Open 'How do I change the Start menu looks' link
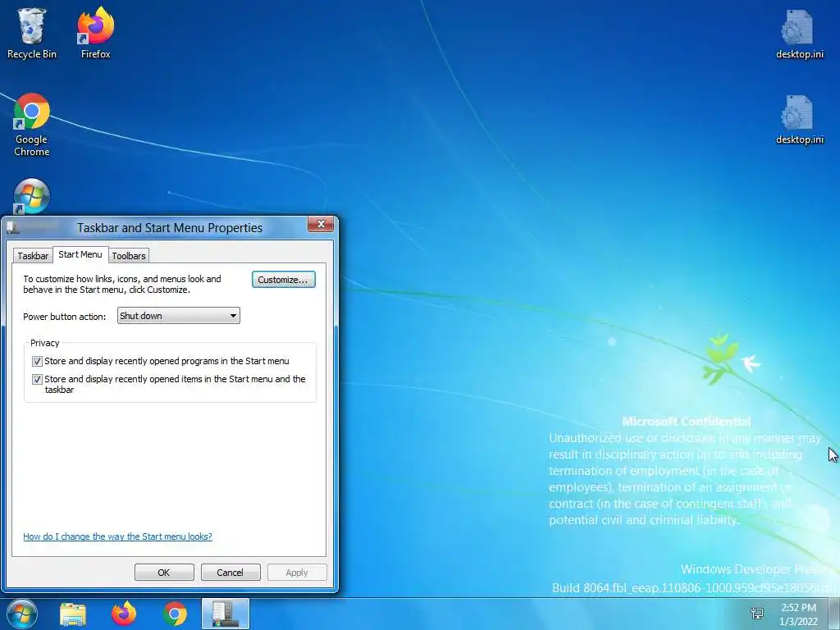The width and height of the screenshot is (840, 630). coord(118,536)
